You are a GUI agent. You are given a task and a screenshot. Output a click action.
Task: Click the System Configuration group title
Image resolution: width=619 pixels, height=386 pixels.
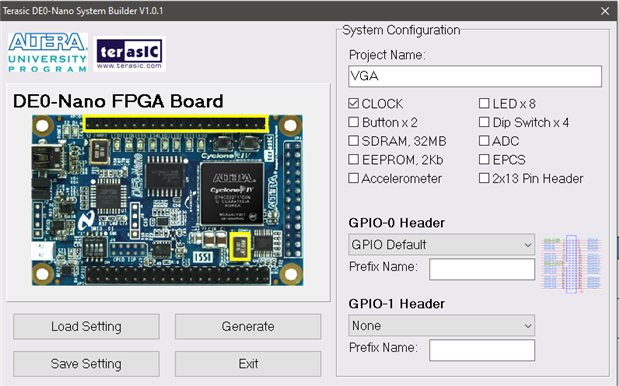click(401, 30)
